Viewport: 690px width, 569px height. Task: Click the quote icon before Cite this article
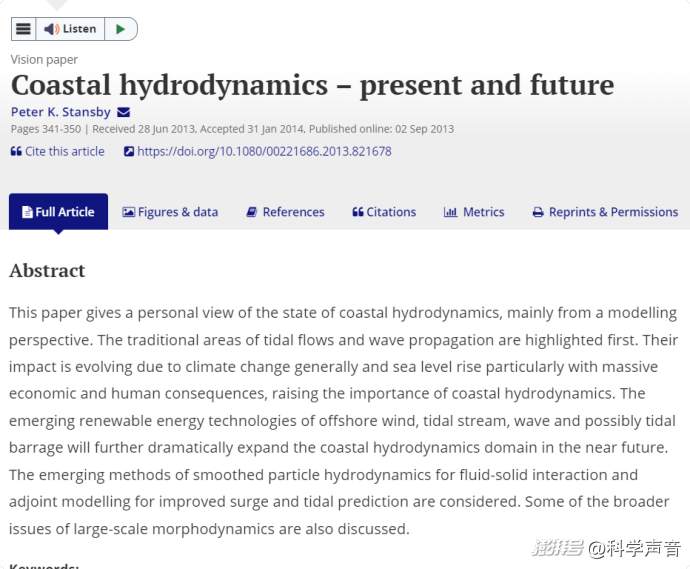click(x=16, y=152)
